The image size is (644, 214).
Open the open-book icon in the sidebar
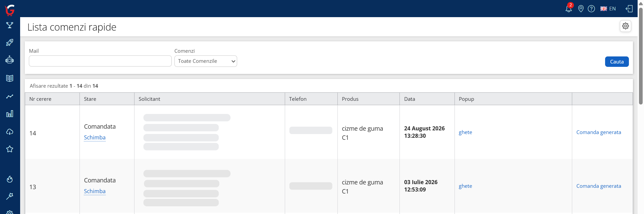[10, 78]
